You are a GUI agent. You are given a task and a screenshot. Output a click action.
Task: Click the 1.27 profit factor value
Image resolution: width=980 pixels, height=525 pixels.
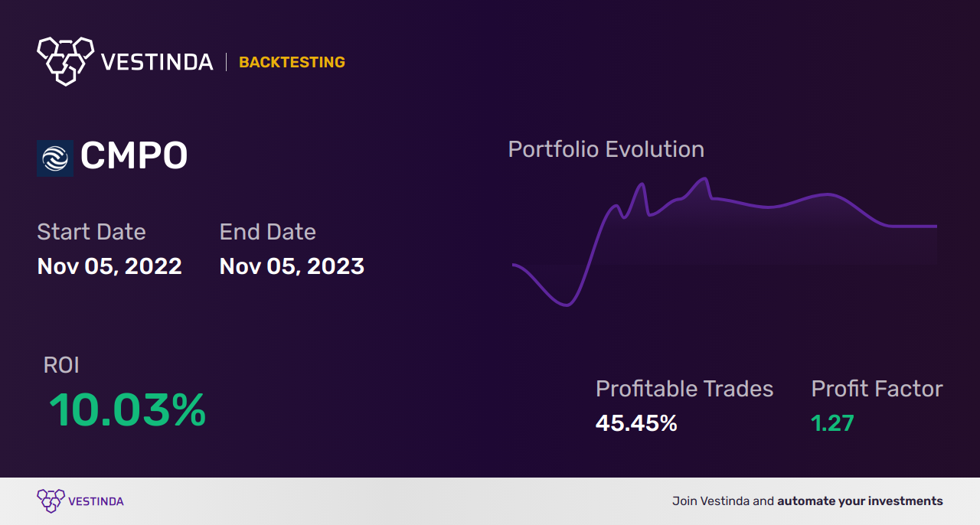pyautogui.click(x=832, y=423)
